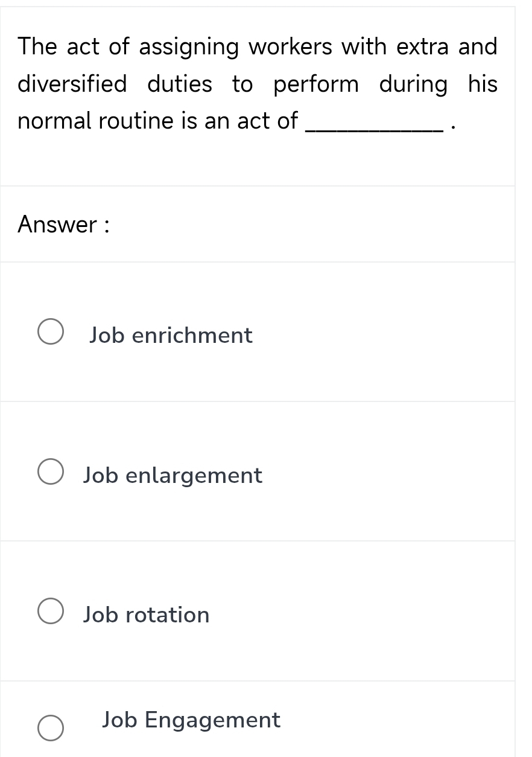Screen dimensions: 532x757
Task: Click the 'Answer :' label
Action: [x=63, y=225]
